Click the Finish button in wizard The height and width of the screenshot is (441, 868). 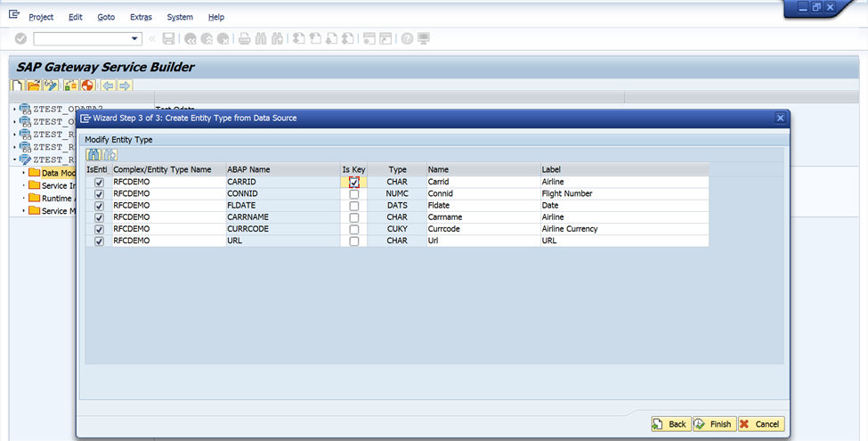pyautogui.click(x=715, y=424)
